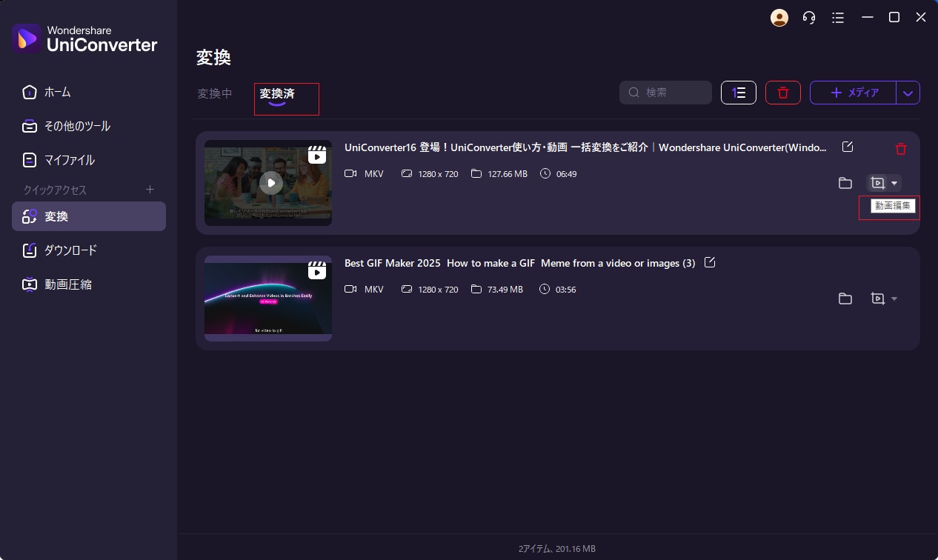Open ダウンロード in the sidebar

89,250
